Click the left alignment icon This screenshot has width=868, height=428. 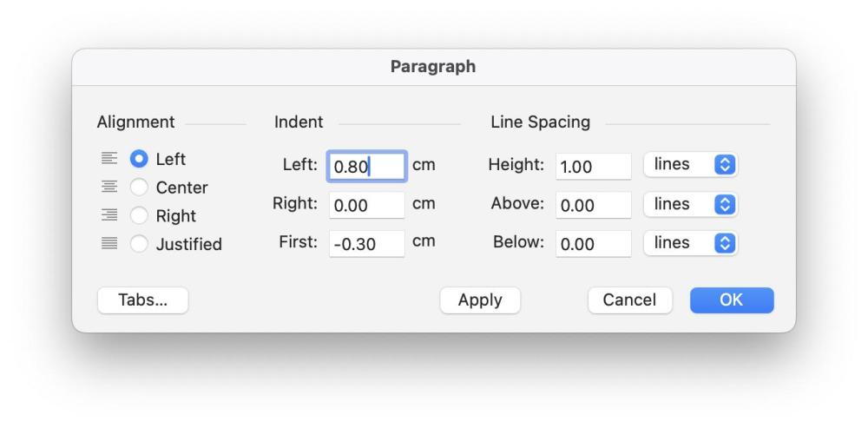tap(108, 159)
